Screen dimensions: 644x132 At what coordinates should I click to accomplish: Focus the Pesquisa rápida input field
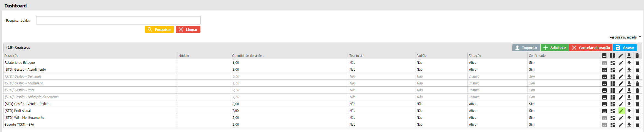118,20
